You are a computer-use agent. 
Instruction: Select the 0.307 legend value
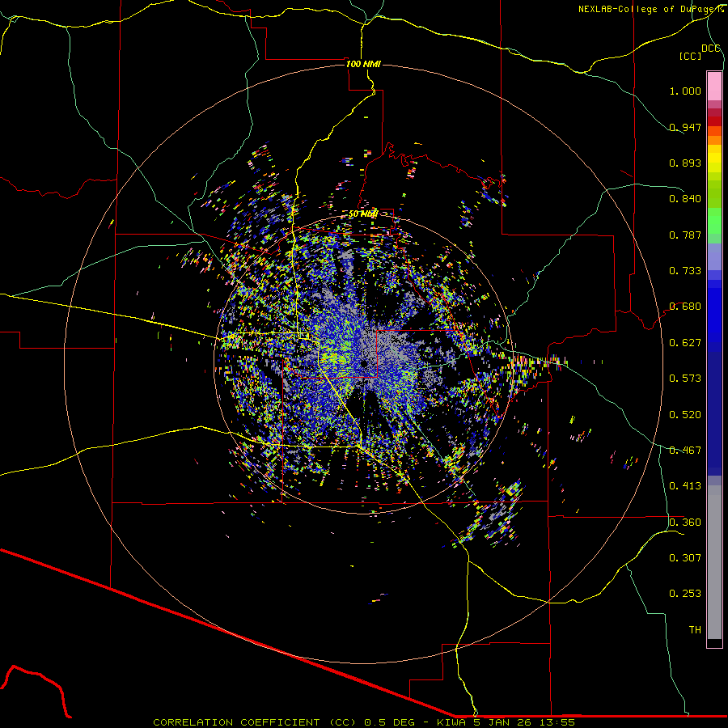coord(685,558)
